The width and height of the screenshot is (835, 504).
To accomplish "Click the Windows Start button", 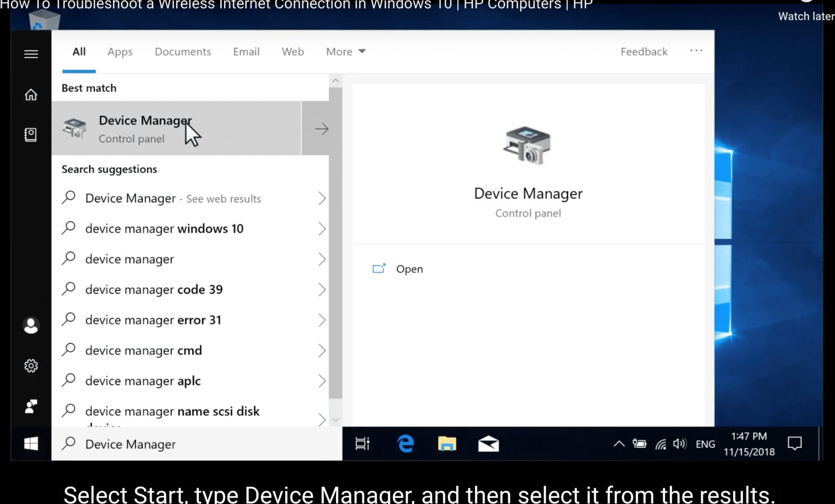I will [31, 444].
